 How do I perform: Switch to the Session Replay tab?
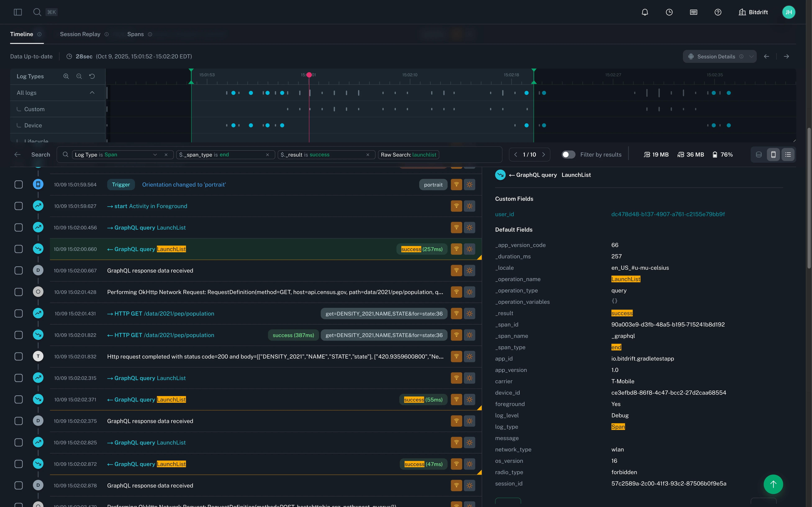coord(80,34)
